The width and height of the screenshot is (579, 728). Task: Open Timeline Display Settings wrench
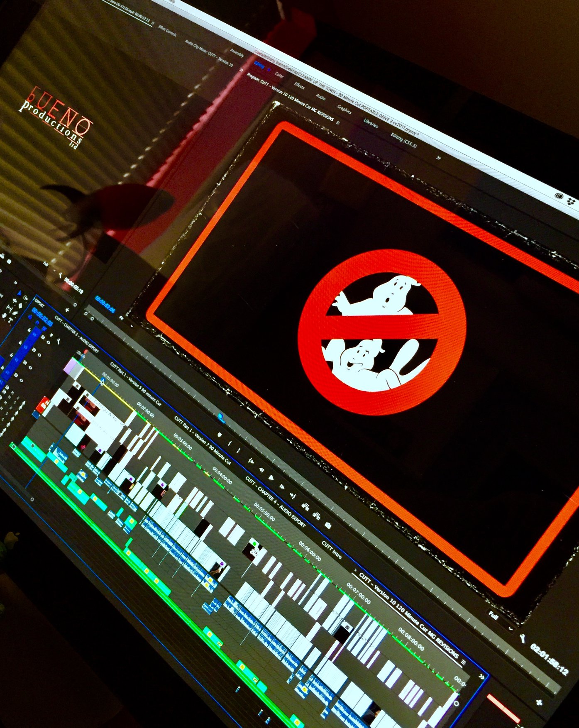(59, 341)
